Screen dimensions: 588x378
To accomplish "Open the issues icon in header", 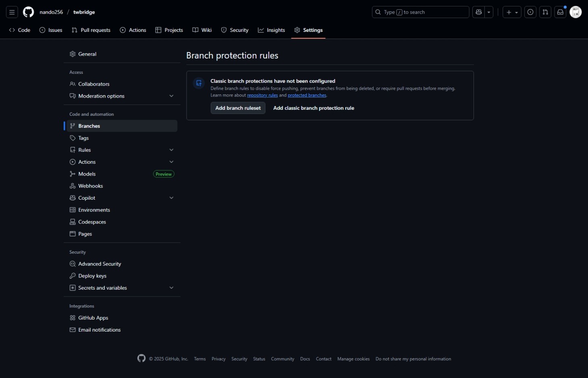I will (x=530, y=12).
